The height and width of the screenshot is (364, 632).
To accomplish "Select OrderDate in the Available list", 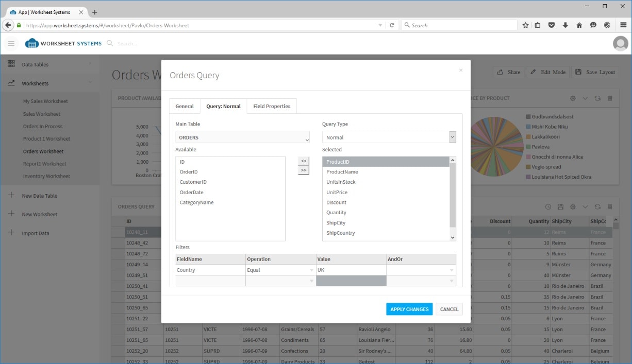I will 191,193.
